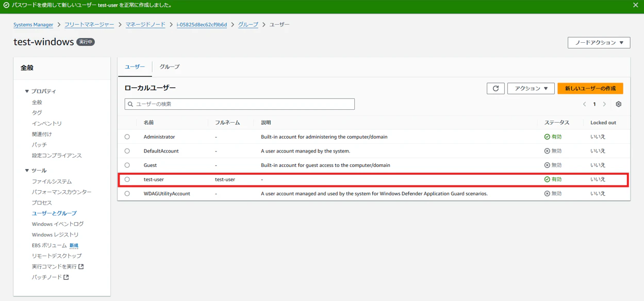Open 設定コンプライアンス in the sidebar

(x=57, y=156)
